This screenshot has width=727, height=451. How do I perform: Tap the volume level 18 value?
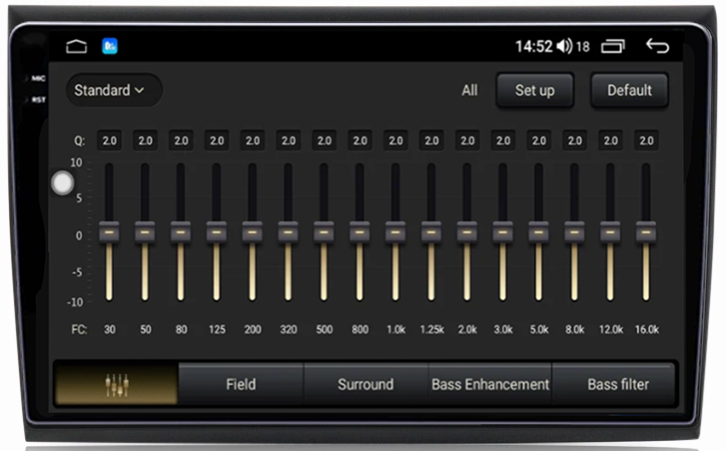[x=582, y=46]
